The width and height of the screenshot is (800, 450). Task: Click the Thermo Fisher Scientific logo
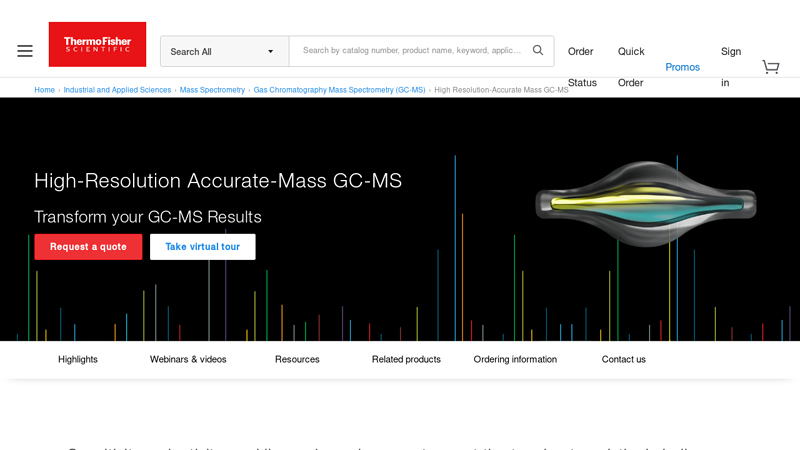coord(97,44)
